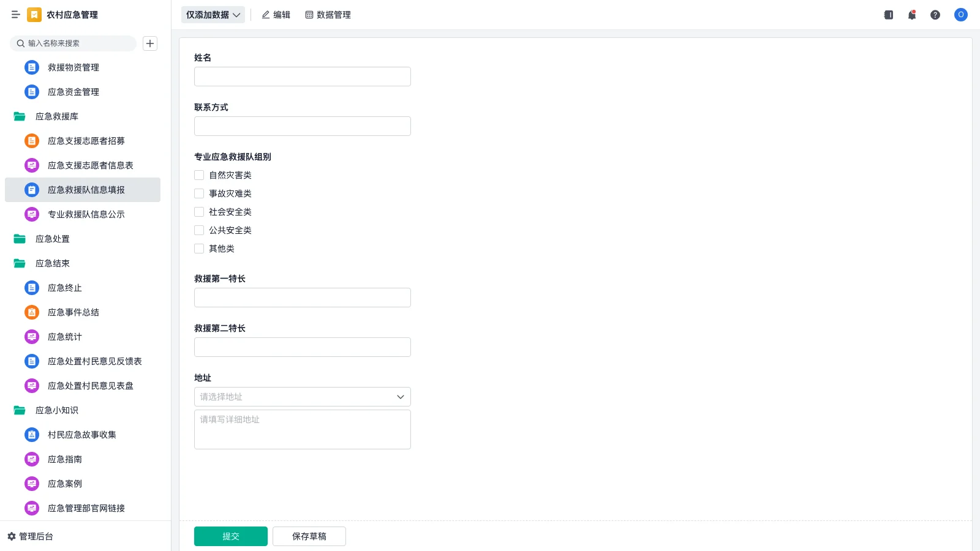Click the 村民应急故事收集 icon
This screenshot has height=551, width=980.
coord(32,435)
